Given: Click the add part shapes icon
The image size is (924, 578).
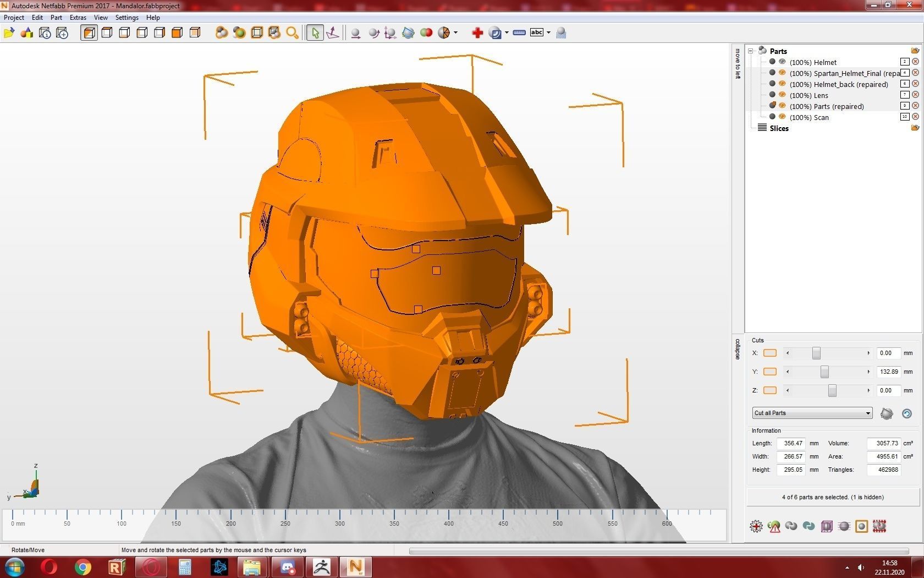Looking at the screenshot, I should coord(26,33).
